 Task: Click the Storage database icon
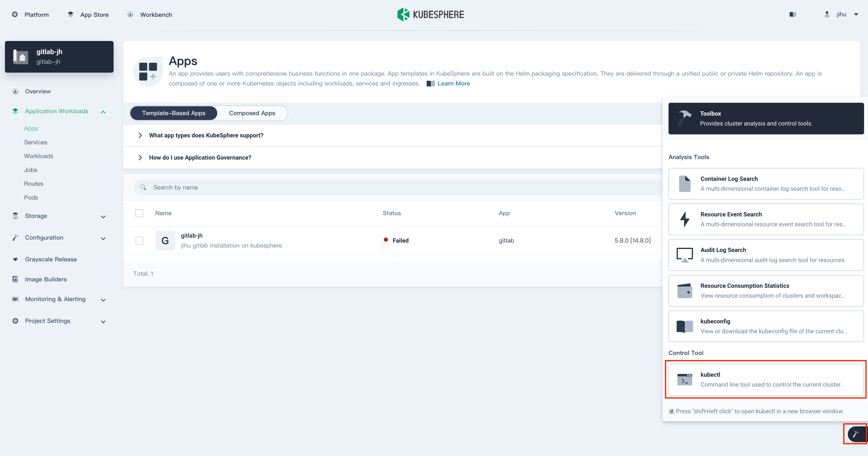[x=15, y=216]
